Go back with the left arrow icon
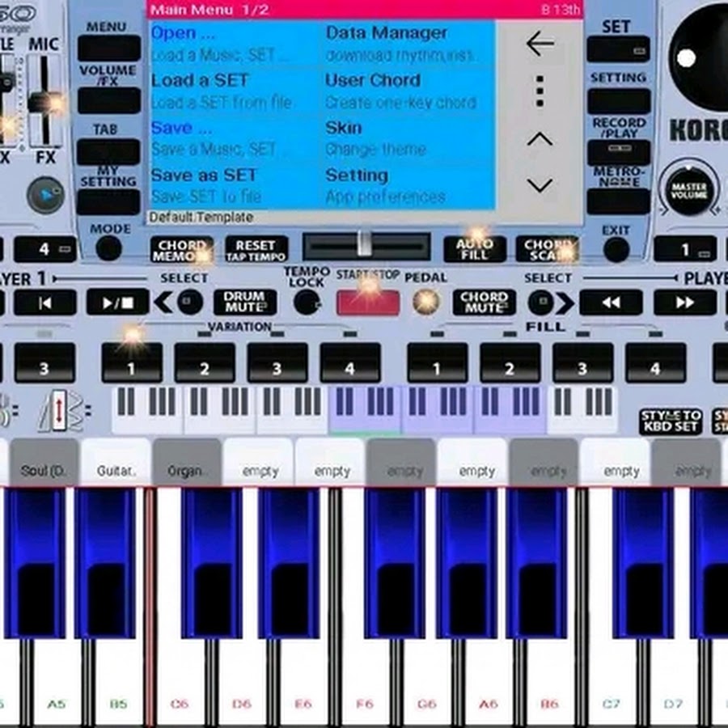The height and width of the screenshot is (728, 728). pos(540,44)
